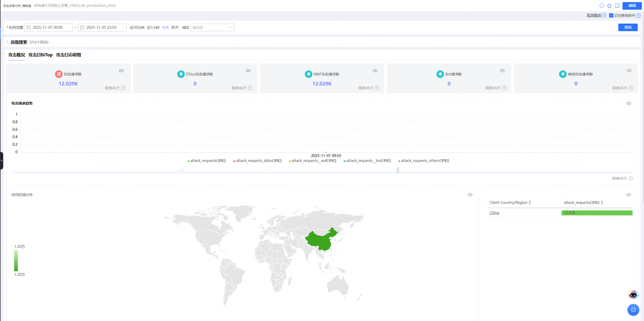Click the star icon to favorite this dashboard
The height and width of the screenshot is (321, 644).
(609, 6)
